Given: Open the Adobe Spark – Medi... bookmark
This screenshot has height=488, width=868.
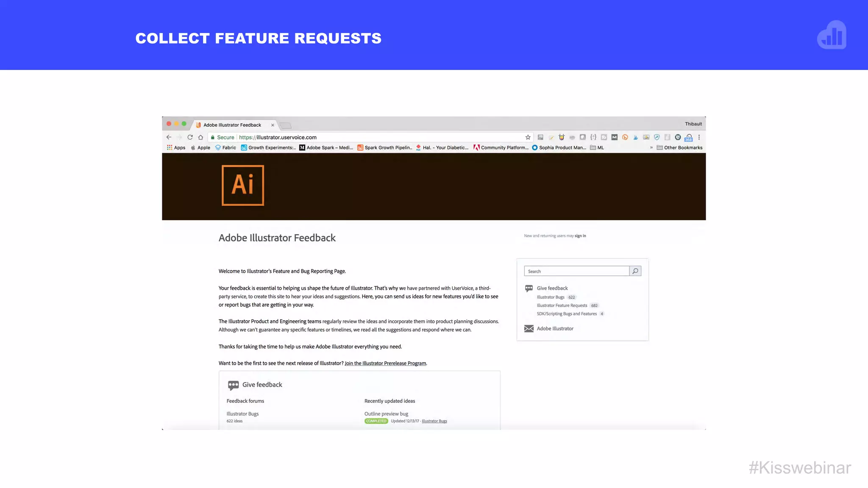Looking at the screenshot, I should tap(326, 147).
